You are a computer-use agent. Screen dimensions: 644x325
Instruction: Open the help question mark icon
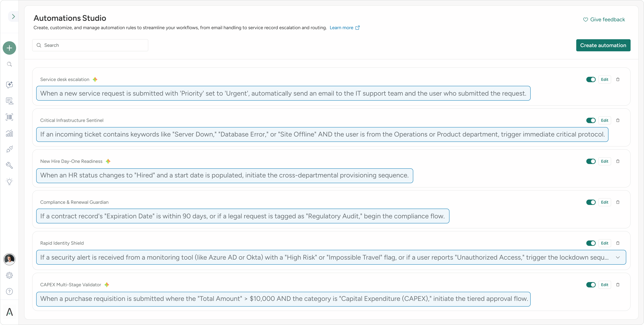click(9, 291)
